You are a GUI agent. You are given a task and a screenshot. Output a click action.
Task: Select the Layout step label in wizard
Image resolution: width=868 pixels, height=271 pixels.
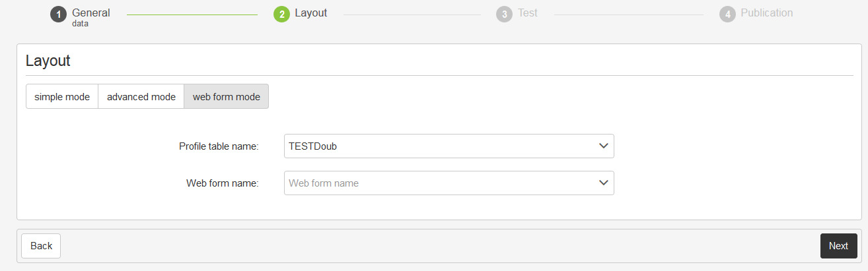point(310,13)
